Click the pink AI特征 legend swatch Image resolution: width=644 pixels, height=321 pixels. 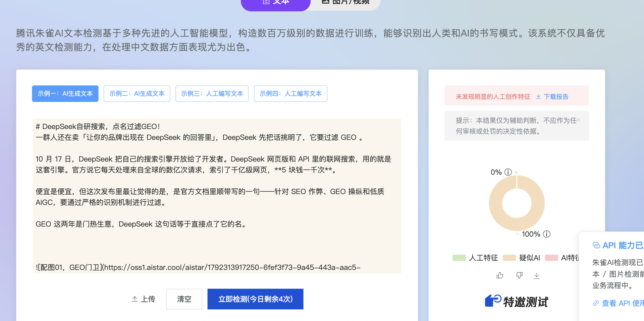pos(551,258)
